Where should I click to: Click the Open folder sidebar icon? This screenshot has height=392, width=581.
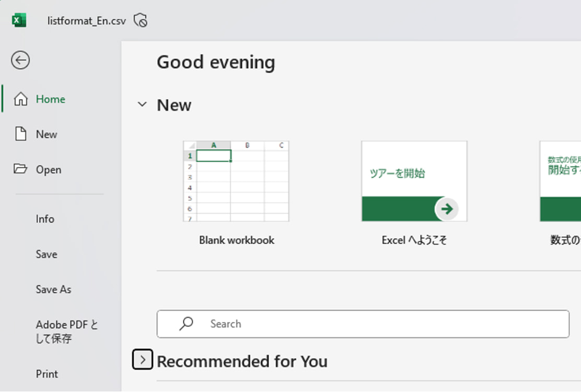pyautogui.click(x=21, y=169)
